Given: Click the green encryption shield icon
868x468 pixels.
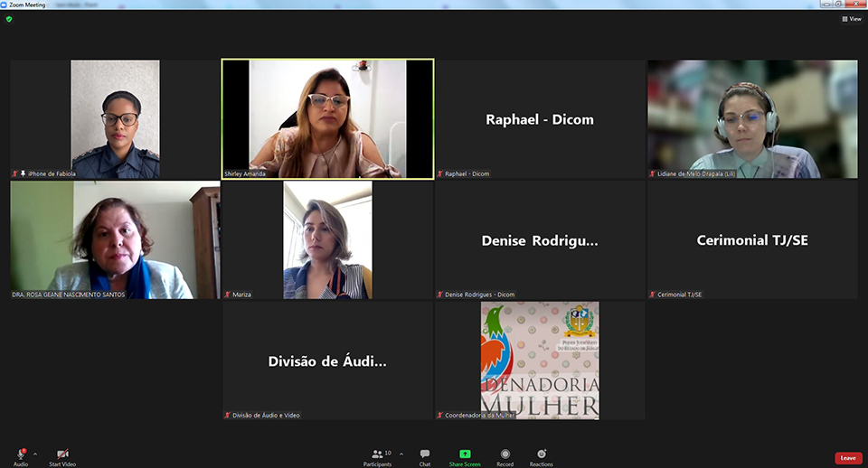Looking at the screenshot, I should (x=9, y=18).
